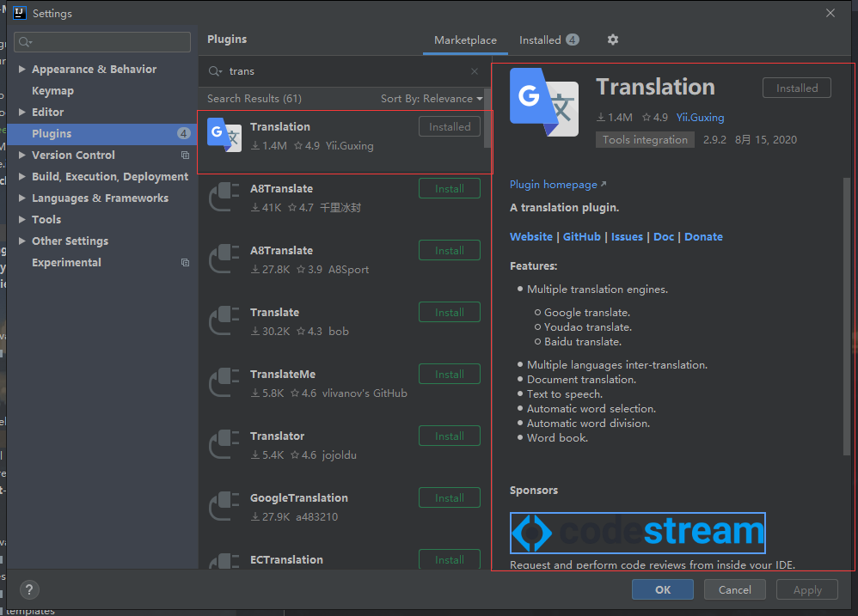This screenshot has width=858, height=616.
Task: Focus the settings search field
Action: [102, 42]
